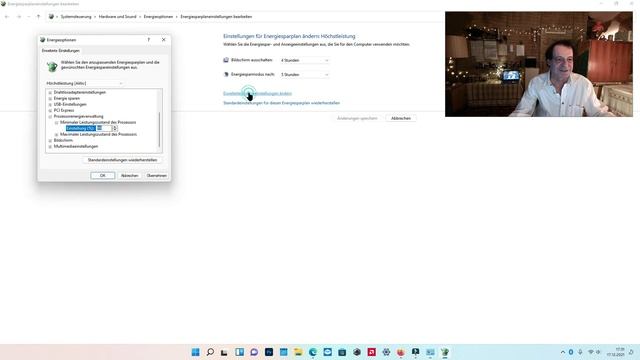640x360 pixels.
Task: Open the taskbar clock and date
Action: [x=616, y=352]
